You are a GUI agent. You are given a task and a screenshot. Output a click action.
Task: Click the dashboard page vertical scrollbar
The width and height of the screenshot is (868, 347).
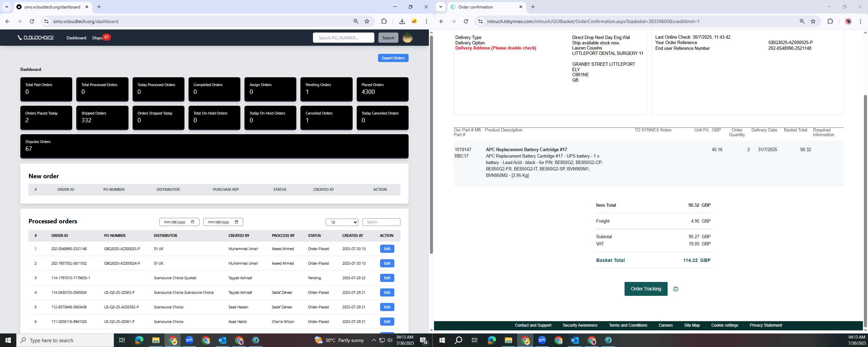(x=431, y=144)
